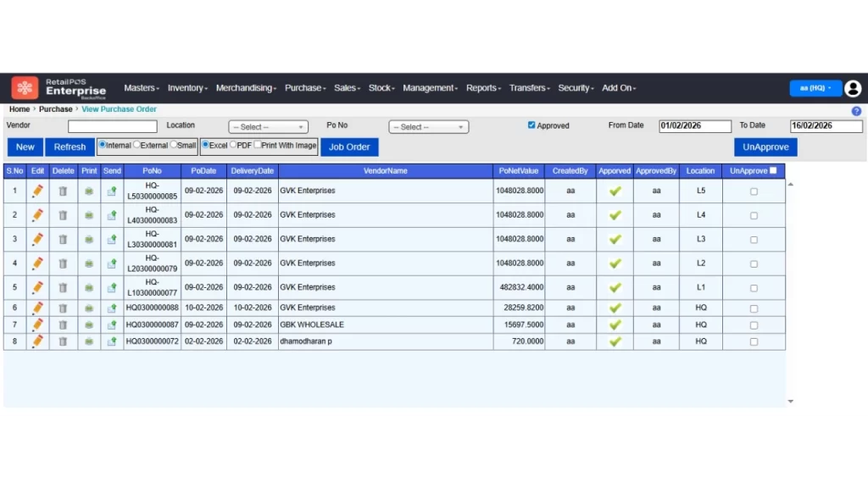Click the Job Order button
This screenshot has width=868, height=488.
349,147
